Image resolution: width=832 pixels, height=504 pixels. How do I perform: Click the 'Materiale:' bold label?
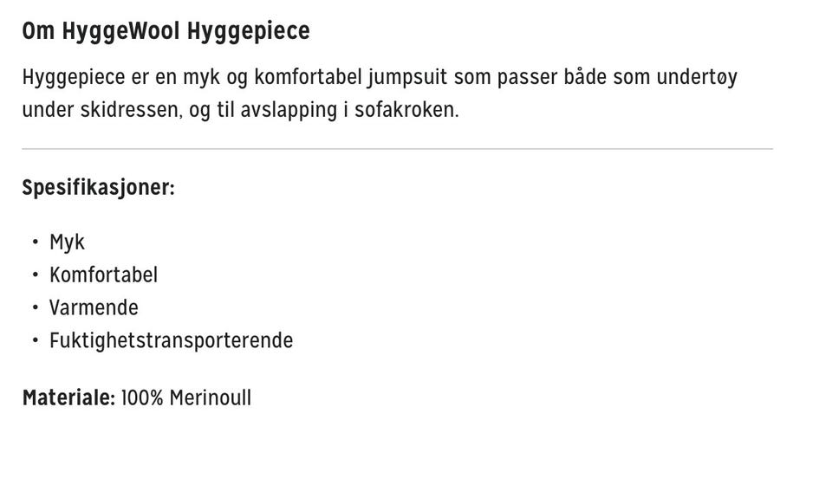(68, 397)
